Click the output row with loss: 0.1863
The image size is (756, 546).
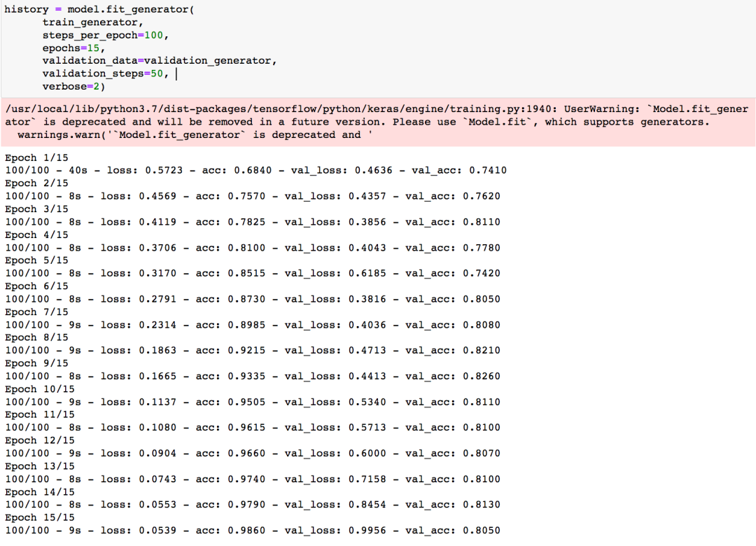253,351
